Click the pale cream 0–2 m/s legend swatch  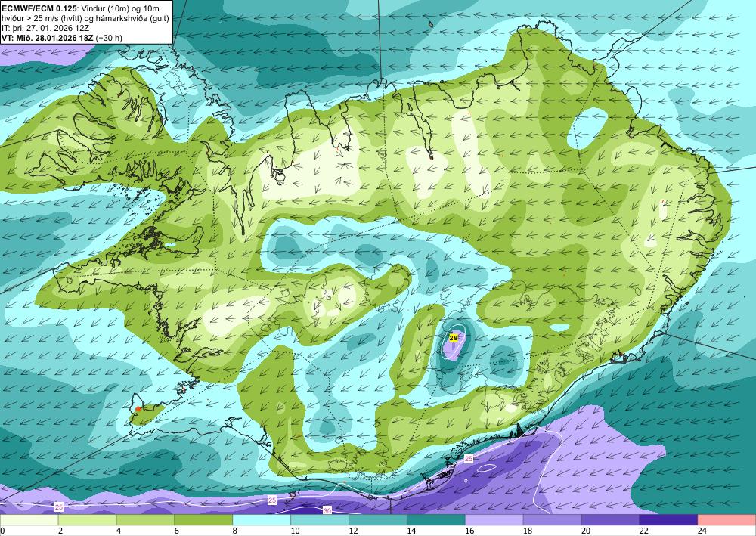pyautogui.click(x=29, y=520)
